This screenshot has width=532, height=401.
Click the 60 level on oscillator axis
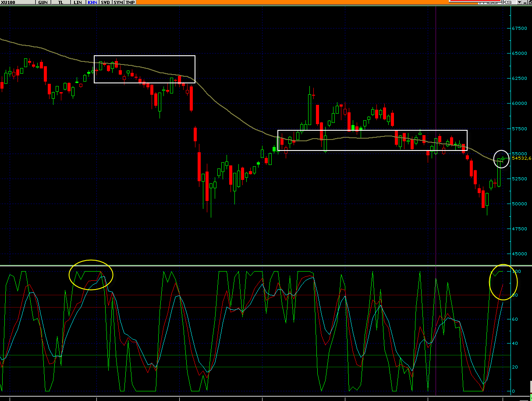(x=515, y=319)
